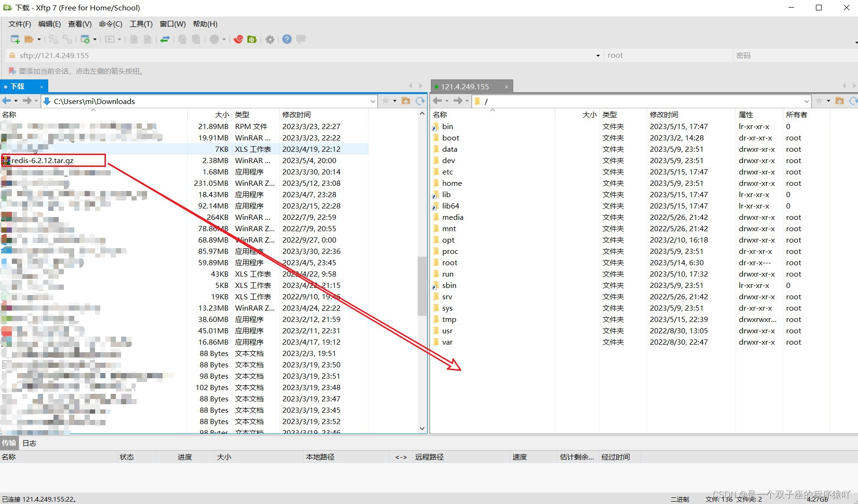Click the 进度 column header in transfer list
This screenshot has height=504, width=858.
click(184, 457)
